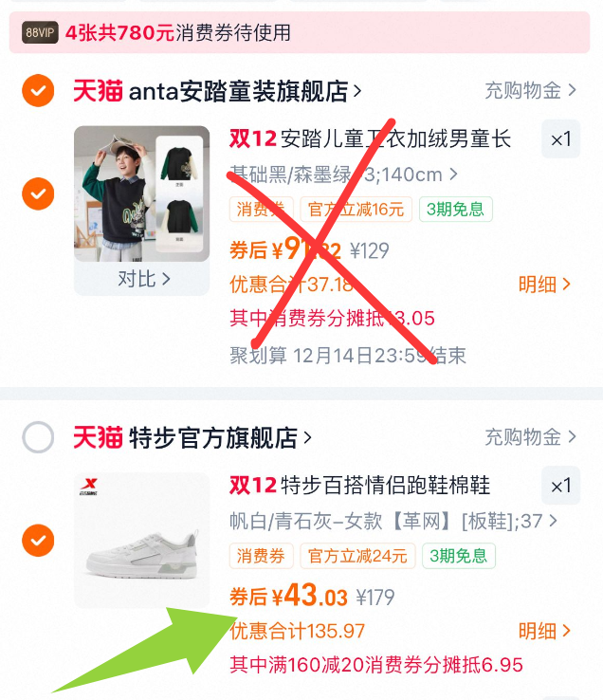This screenshot has height=700, width=603.
Task: Tap the 88VIP badge icon
Action: point(40,32)
